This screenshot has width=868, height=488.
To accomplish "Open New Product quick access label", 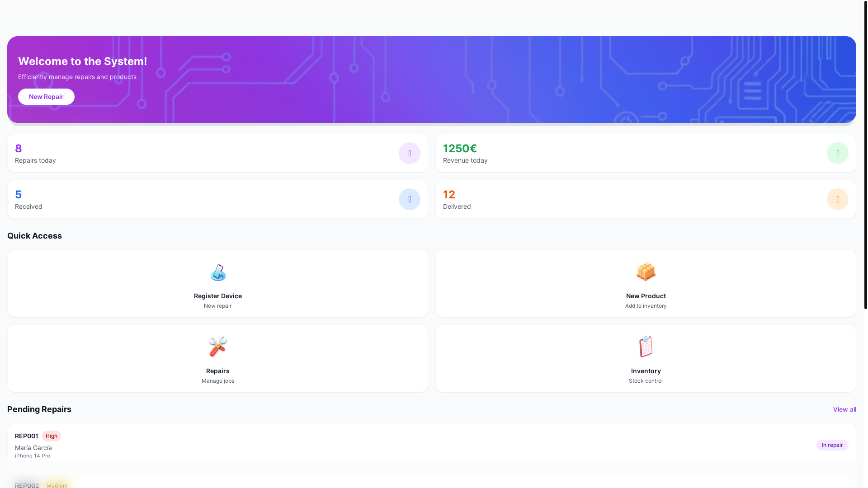I will 646,296.
